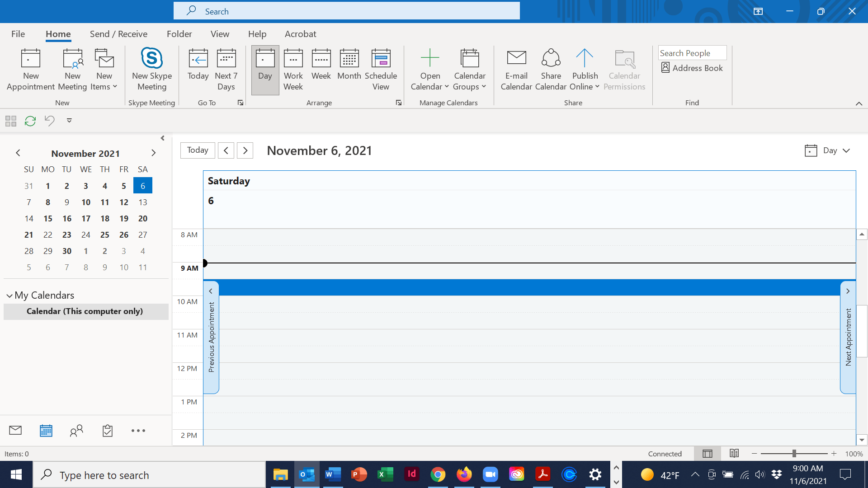Viewport: 868px width, 488px height.
Task: Click the Today button above calendar
Action: point(198,150)
